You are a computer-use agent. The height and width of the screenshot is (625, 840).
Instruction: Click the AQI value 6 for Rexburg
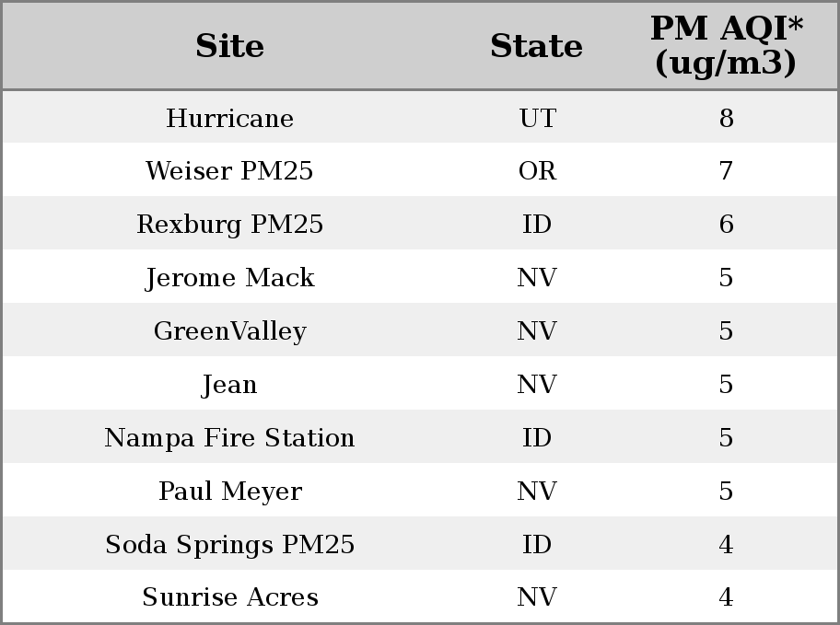tap(726, 225)
